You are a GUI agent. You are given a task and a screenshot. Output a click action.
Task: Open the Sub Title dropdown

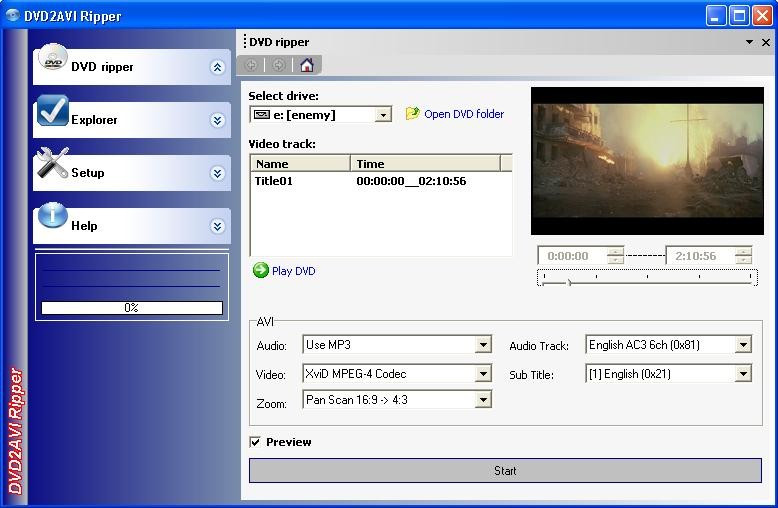pyautogui.click(x=743, y=374)
